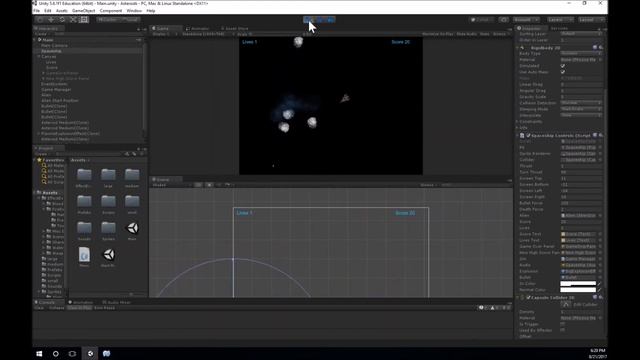
Task: Disable the Spaceship Controls script component
Action: pos(528,135)
